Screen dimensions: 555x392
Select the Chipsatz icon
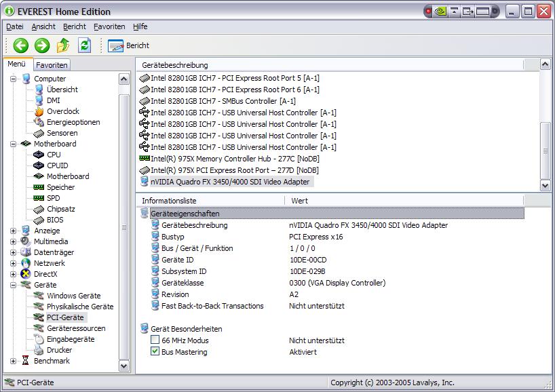point(39,210)
